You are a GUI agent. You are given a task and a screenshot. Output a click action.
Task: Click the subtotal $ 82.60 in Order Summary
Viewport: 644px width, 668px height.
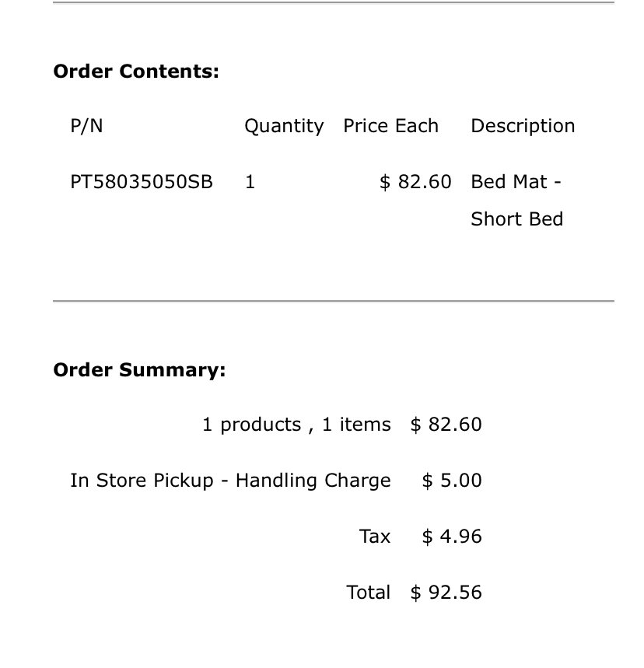point(446,425)
